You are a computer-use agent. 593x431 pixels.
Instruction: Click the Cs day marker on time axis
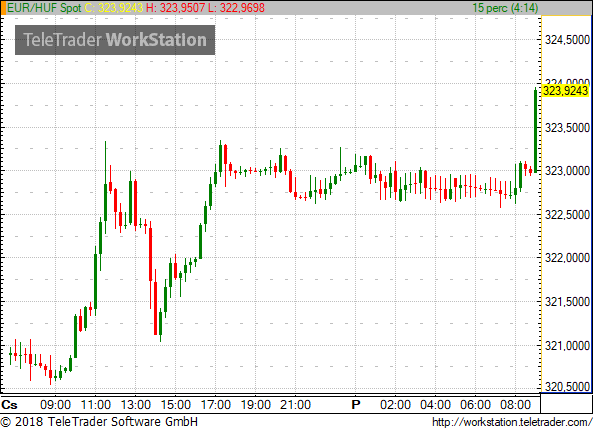coord(9,405)
